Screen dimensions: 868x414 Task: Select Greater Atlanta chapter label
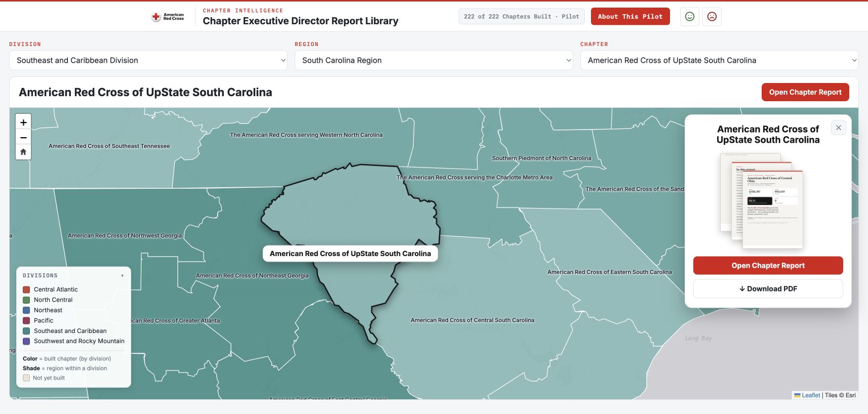[169, 321]
